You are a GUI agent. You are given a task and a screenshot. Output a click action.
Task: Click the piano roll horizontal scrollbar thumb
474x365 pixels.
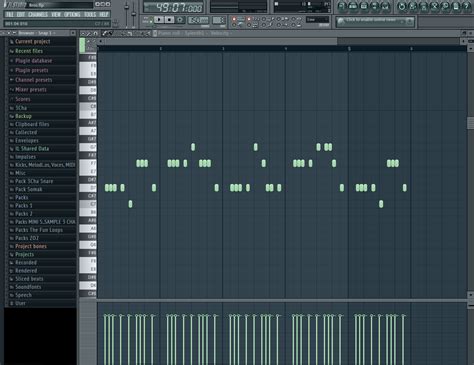click(220, 41)
